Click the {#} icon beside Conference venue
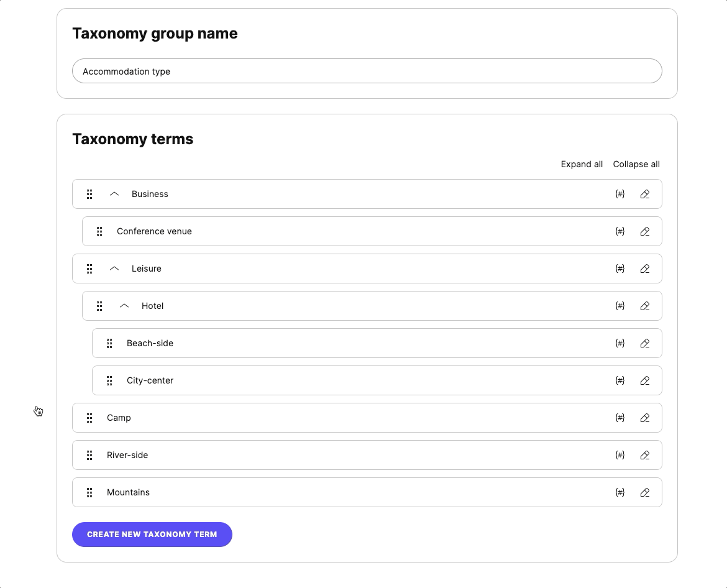The width and height of the screenshot is (727, 588). tap(620, 231)
